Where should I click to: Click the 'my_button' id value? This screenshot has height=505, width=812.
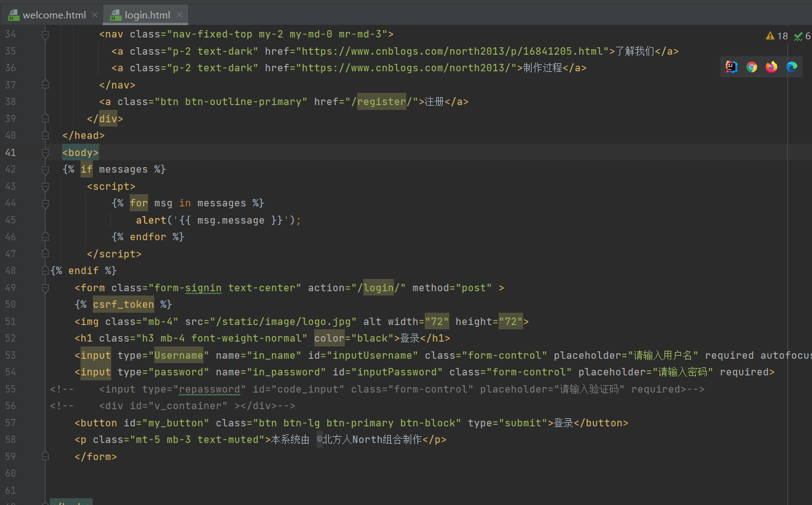176,423
